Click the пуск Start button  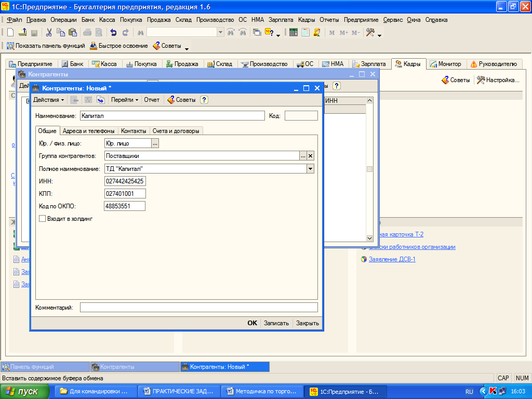click(24, 392)
